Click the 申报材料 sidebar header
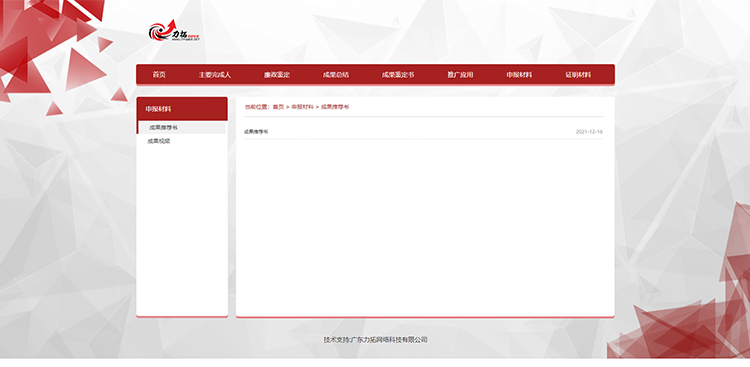This screenshot has height=367, width=750. 182,109
